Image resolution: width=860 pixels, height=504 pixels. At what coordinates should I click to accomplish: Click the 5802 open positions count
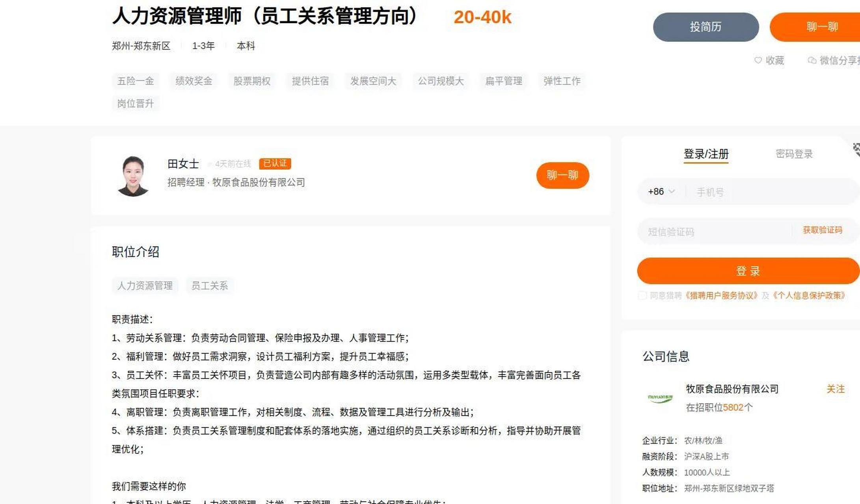(x=733, y=408)
